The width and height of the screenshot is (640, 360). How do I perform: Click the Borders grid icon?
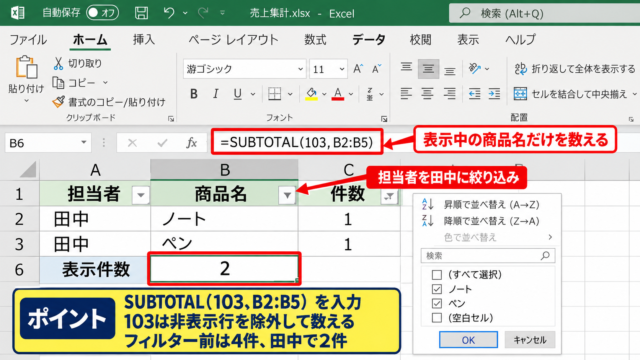(x=275, y=94)
